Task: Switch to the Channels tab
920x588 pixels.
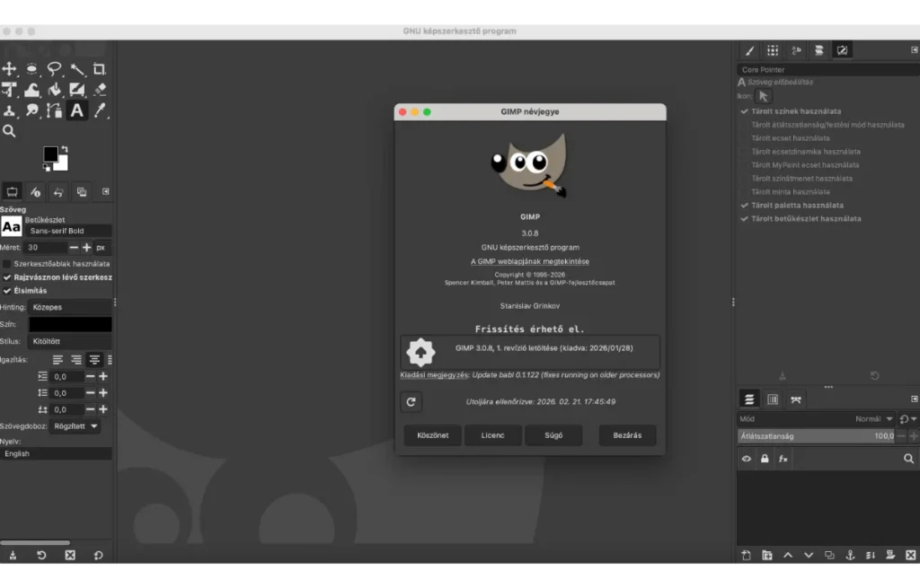Action: pos(773,399)
